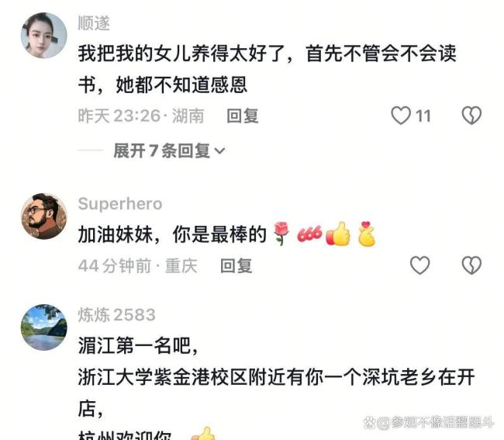Open 炼炼2583's landscape avatar
The image size is (504, 440).
(44, 327)
